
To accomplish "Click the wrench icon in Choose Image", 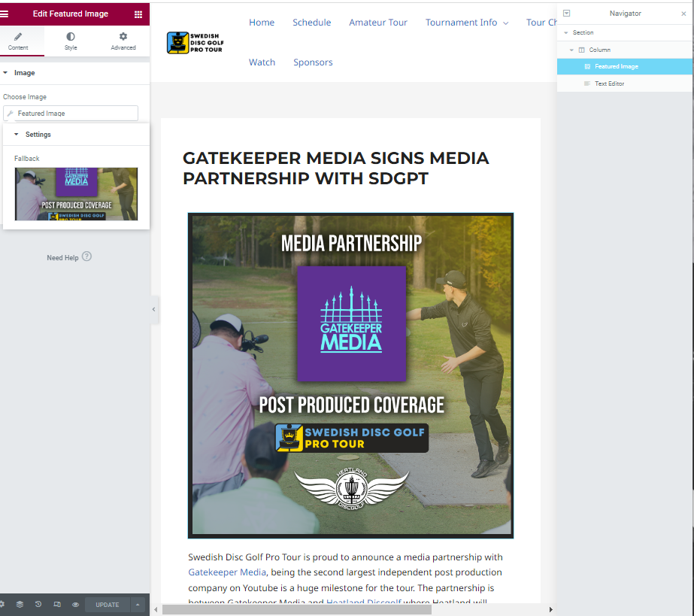I will point(11,114).
